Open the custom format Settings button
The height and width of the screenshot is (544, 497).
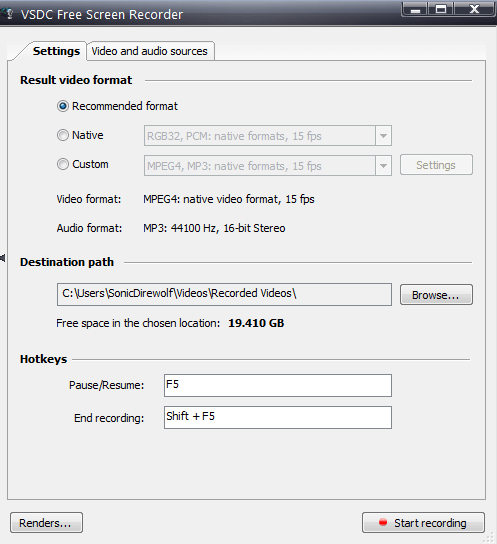click(436, 165)
